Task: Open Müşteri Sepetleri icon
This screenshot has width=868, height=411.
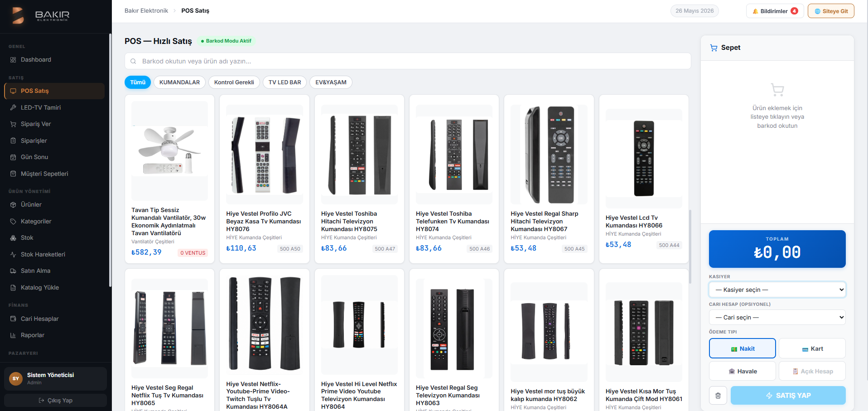Action: tap(13, 174)
